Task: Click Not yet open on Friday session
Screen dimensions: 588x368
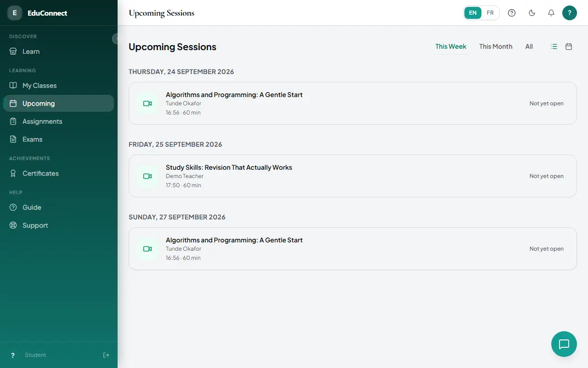Action: tap(547, 176)
